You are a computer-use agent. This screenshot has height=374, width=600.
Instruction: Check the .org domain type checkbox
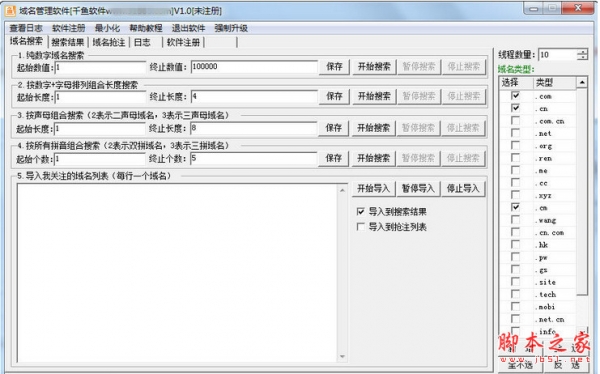[515, 145]
